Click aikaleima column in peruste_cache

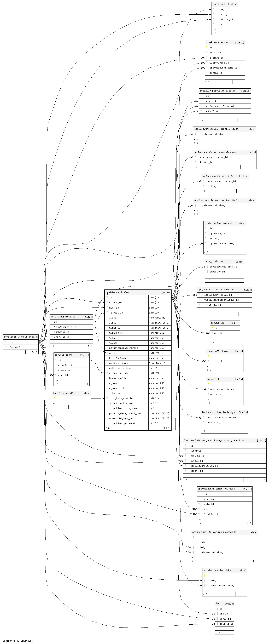(71, 370)
